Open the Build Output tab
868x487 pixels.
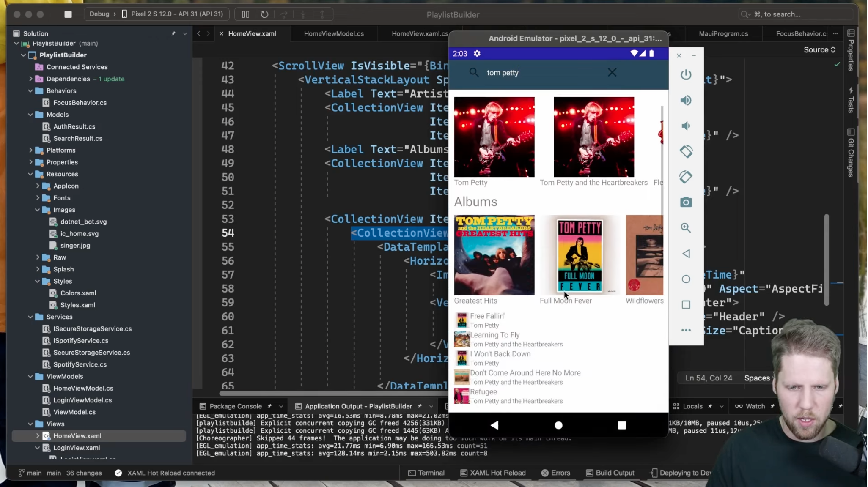point(610,473)
